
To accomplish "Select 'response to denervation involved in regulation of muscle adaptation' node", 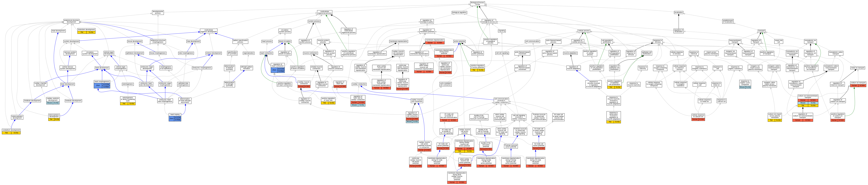I will [613, 117].
